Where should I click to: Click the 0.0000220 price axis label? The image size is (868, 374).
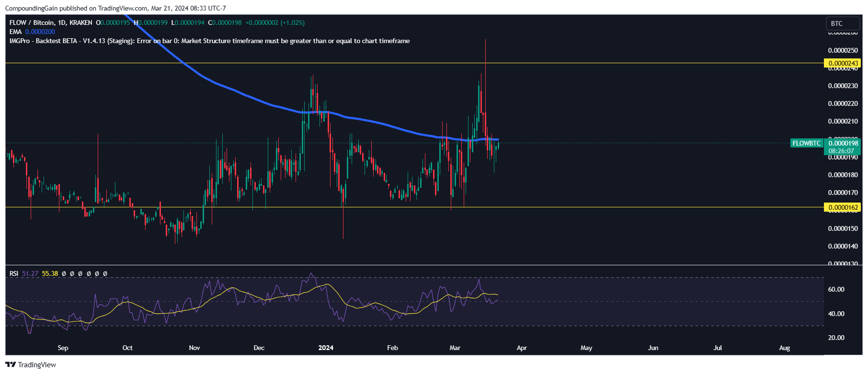pos(843,103)
